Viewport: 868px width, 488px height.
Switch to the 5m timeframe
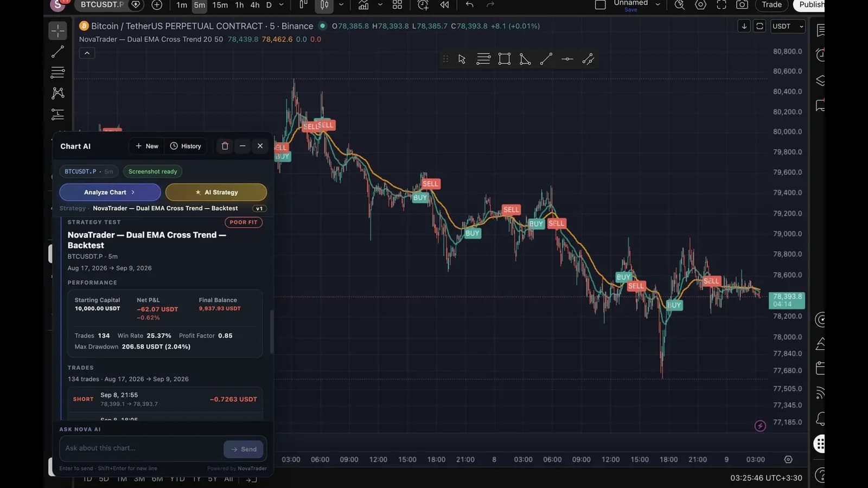[200, 5]
